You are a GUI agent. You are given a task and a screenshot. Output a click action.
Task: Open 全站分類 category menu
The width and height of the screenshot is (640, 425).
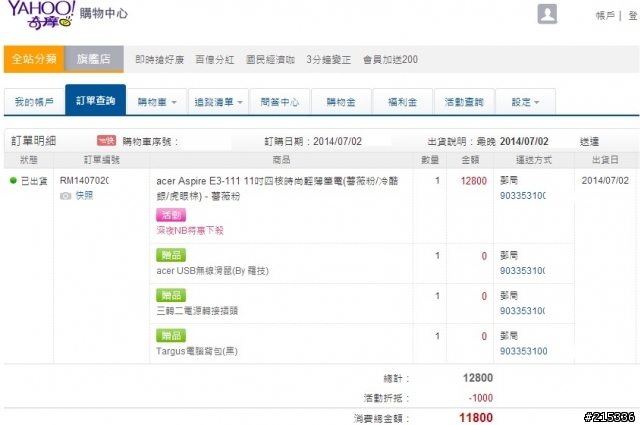tap(34, 59)
